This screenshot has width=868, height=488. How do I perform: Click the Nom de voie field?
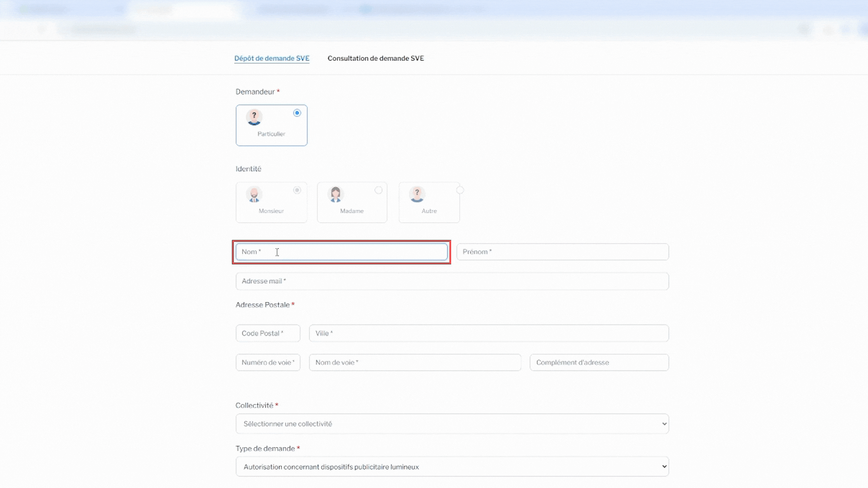415,362
